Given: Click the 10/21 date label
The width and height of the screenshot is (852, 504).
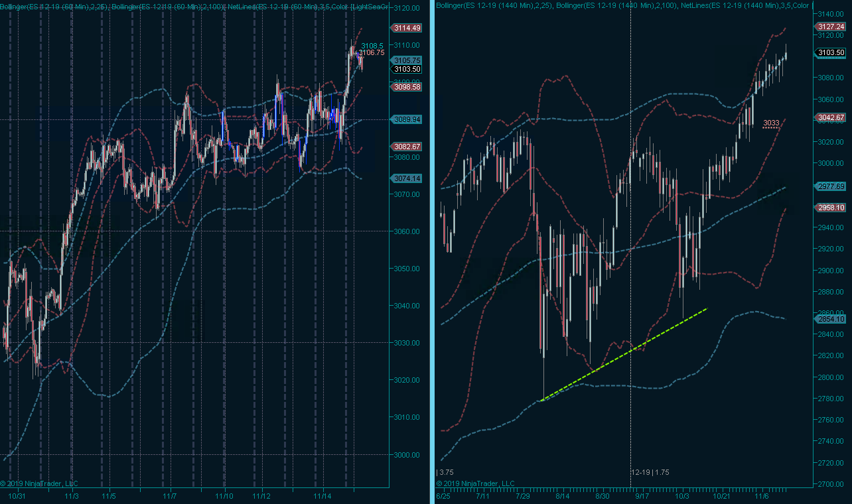Looking at the screenshot, I should tap(721, 496).
